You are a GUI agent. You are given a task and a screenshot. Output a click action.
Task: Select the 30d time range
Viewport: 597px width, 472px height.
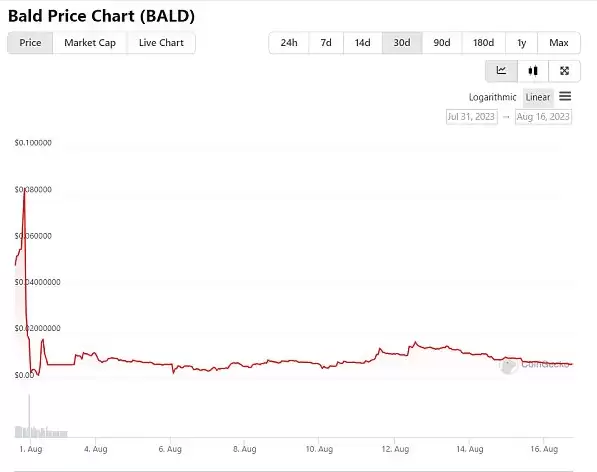(402, 43)
